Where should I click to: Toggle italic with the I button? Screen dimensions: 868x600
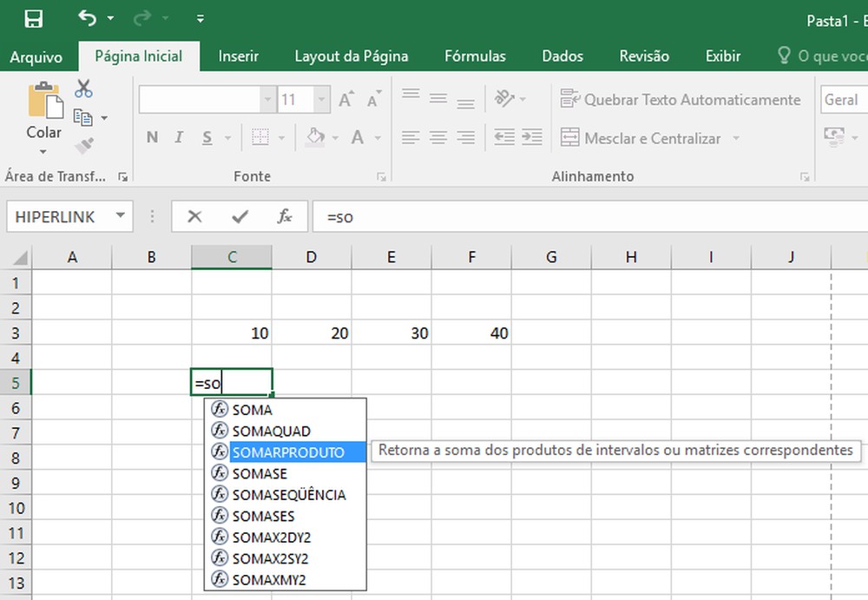[x=178, y=137]
